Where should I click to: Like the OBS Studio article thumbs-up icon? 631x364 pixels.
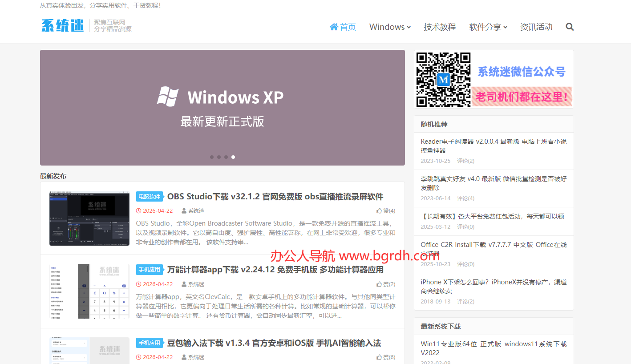[379, 211]
